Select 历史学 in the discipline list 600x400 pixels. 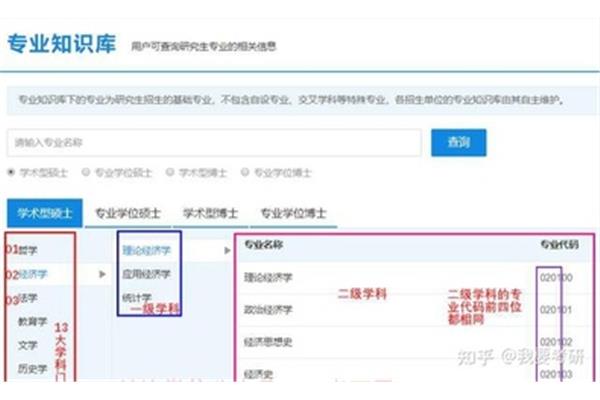[x=33, y=369]
